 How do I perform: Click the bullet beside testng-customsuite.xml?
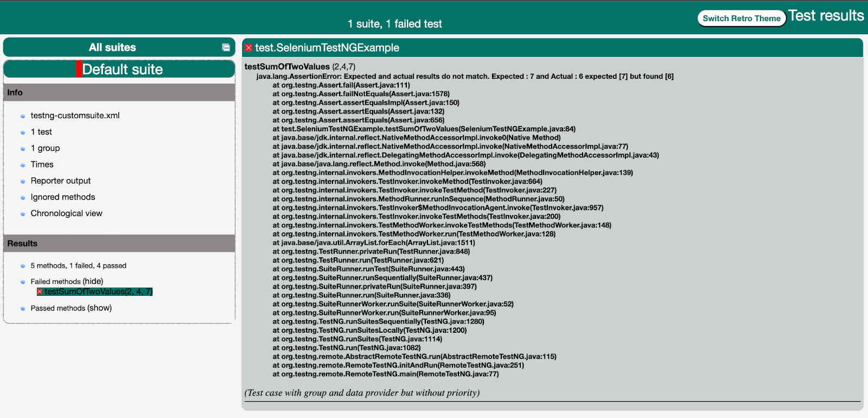pos(23,116)
